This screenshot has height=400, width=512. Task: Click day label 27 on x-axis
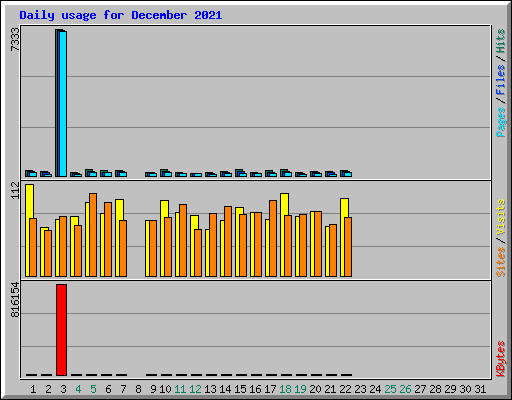(x=420, y=389)
